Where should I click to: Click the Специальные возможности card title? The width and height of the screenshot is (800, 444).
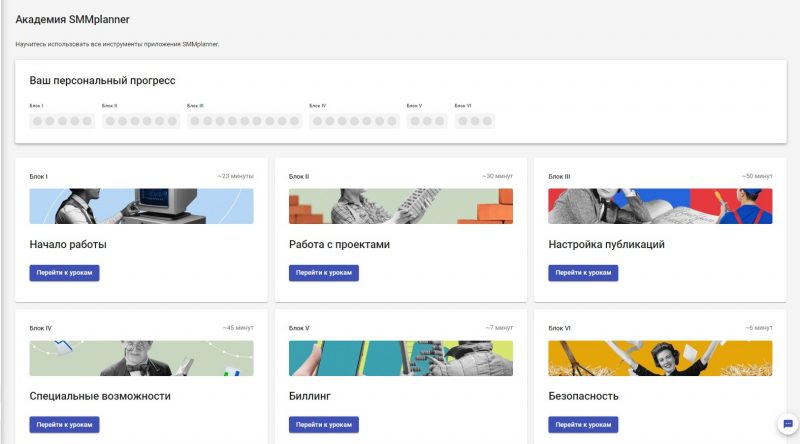(100, 396)
